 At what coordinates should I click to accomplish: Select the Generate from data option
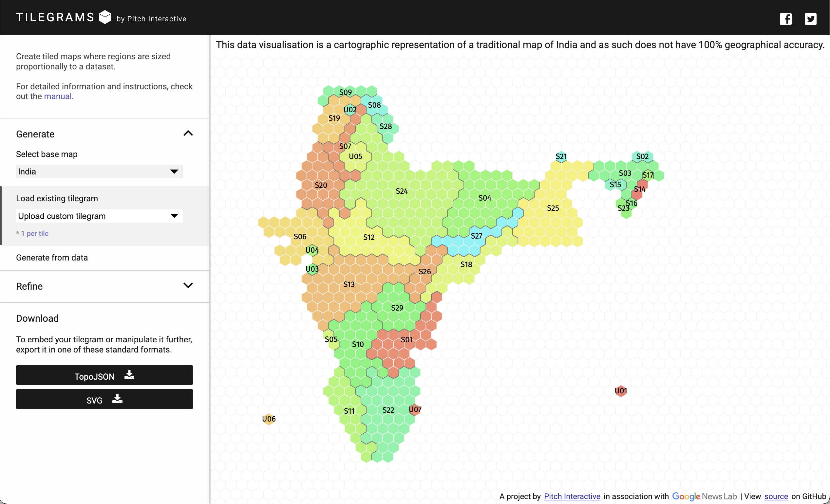click(52, 258)
